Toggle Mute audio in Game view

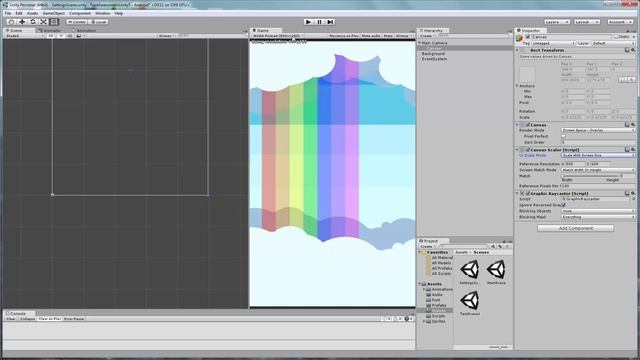[371, 36]
